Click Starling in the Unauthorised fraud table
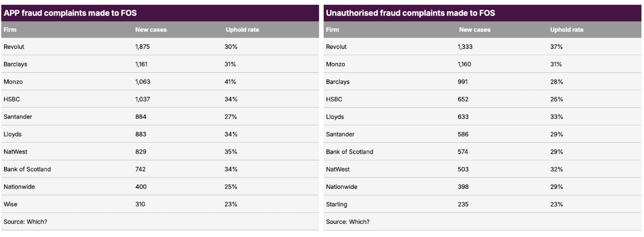The image size is (644, 237). (x=336, y=204)
